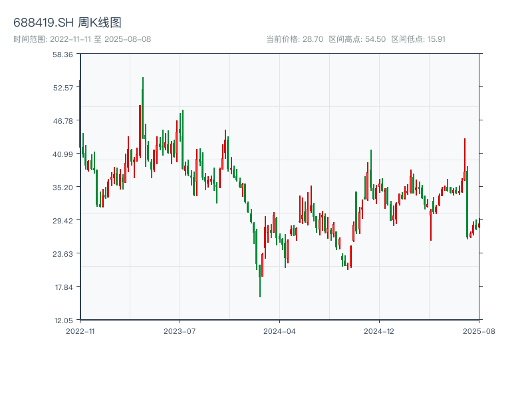Screen dimensions: 532x399
Task: Click the 当前价格: 28.70 label
Action: tap(295, 39)
